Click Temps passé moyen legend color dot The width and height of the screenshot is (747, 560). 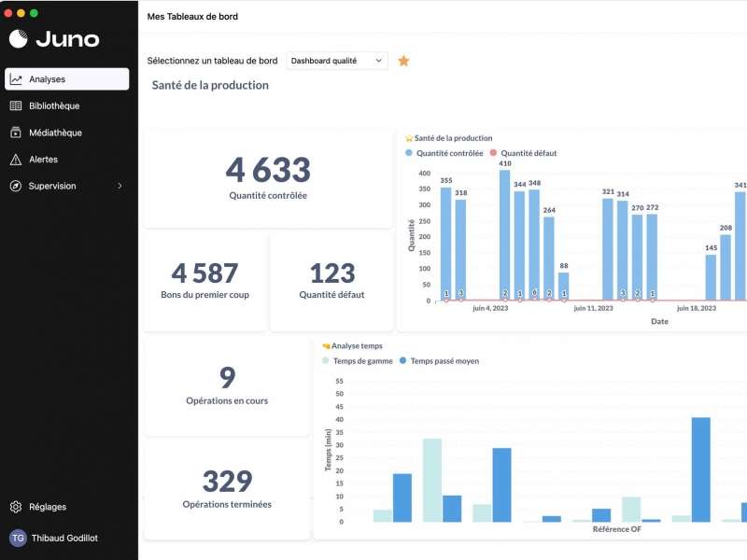coord(403,360)
